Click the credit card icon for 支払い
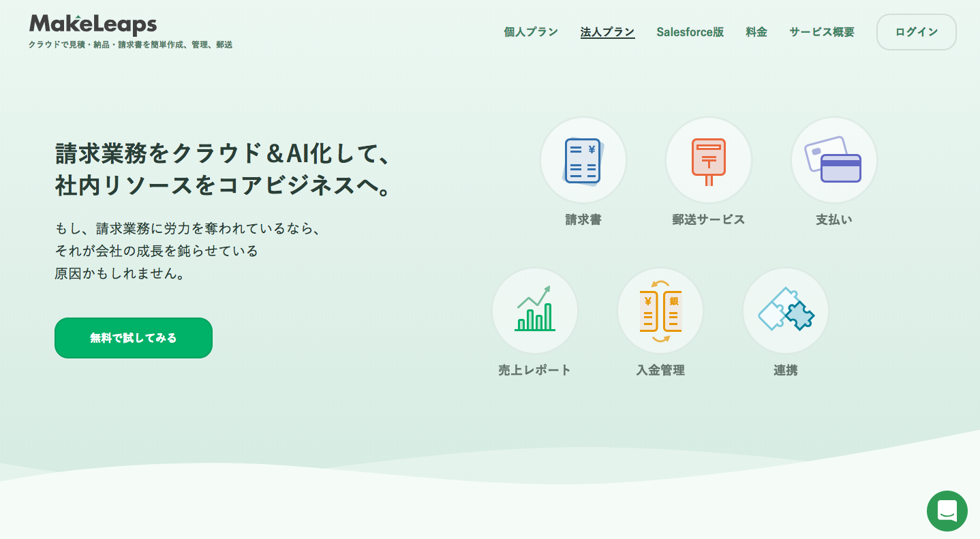The height and width of the screenshot is (539, 980). pos(833,161)
